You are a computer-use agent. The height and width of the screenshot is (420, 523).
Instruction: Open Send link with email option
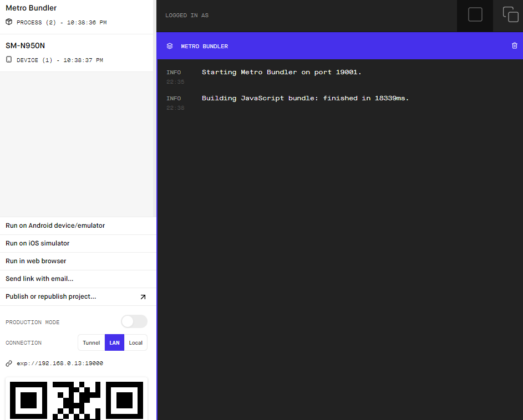pos(78,279)
